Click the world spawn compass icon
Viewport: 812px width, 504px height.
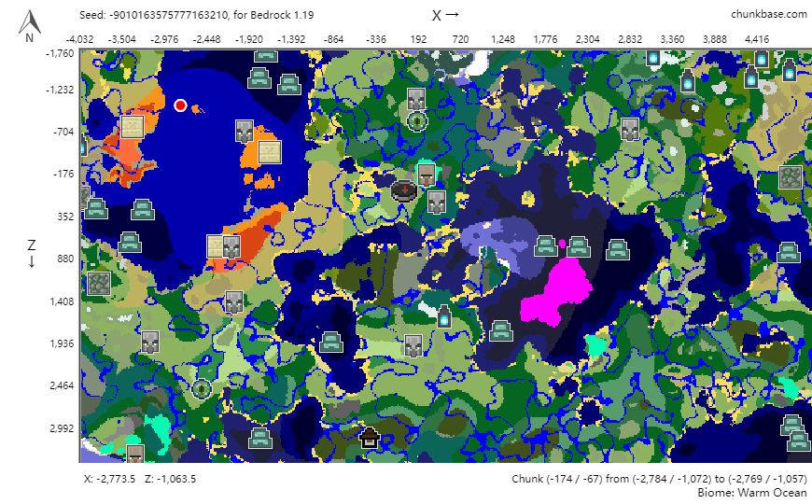click(404, 190)
